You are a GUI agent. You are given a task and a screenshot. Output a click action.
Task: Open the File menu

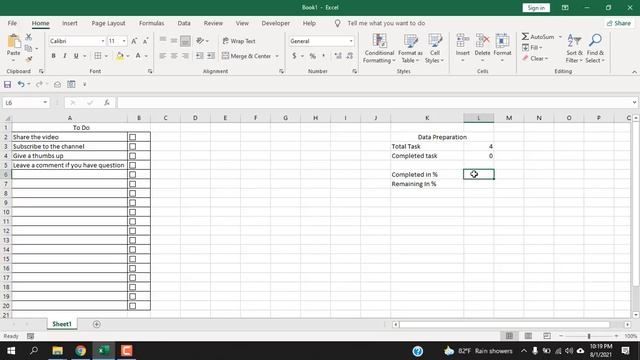tap(12, 23)
